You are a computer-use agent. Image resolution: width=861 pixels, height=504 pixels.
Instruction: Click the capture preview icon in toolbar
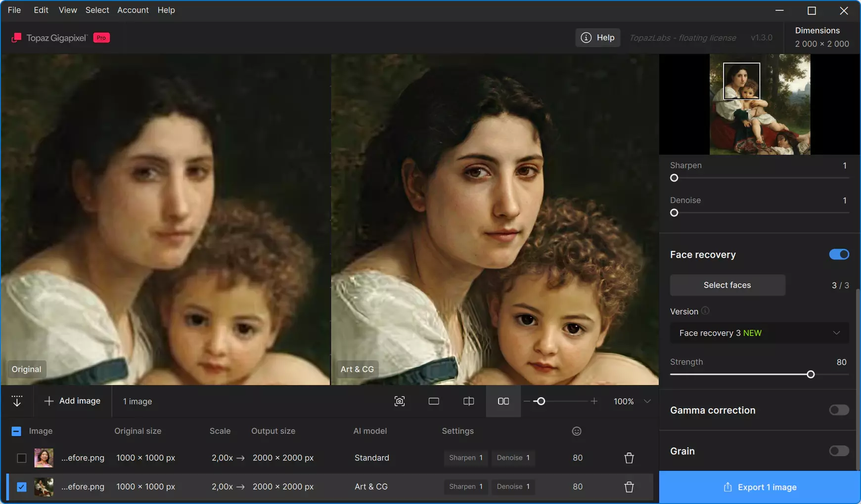[x=400, y=401]
